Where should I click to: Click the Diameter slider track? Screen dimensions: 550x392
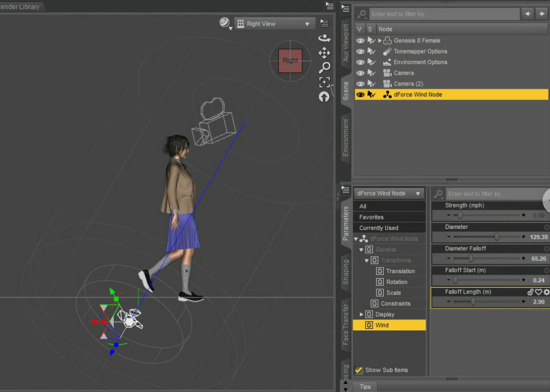coord(486,237)
